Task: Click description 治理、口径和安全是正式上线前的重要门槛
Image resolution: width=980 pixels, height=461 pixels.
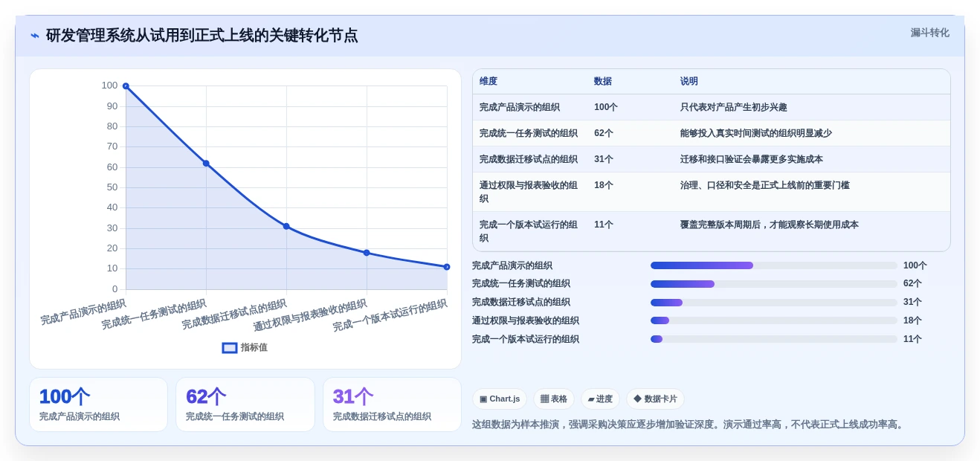Action: (x=765, y=185)
